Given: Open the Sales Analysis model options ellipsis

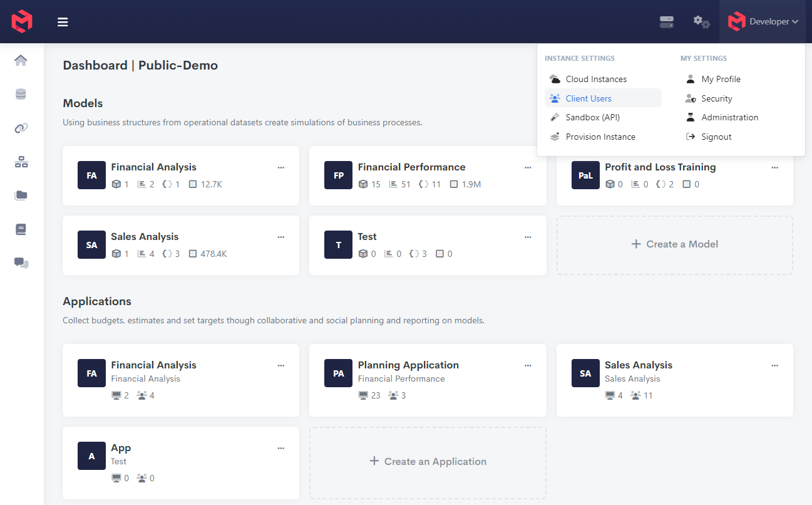Looking at the screenshot, I should click(x=281, y=237).
